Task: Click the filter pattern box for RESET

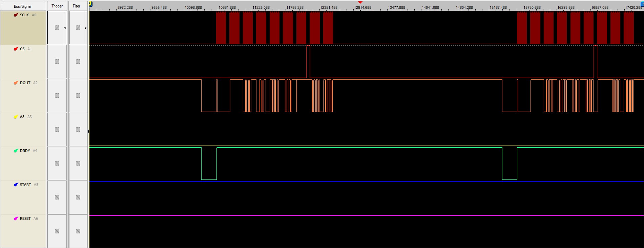Action: point(78,231)
